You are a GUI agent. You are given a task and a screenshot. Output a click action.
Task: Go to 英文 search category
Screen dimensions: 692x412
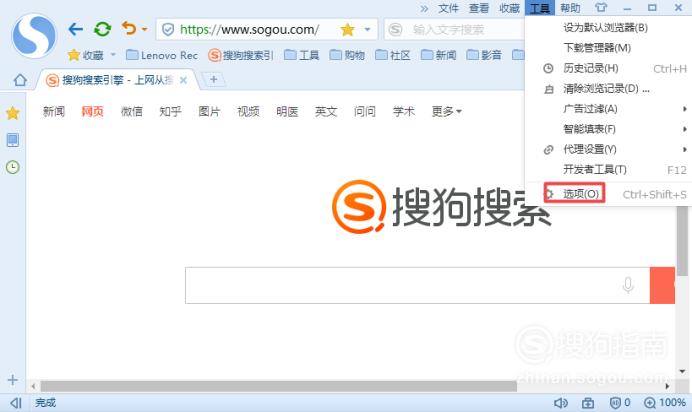tap(326, 112)
